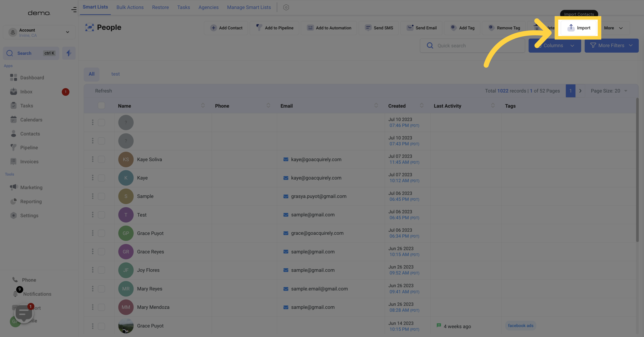Open the Phone dialer
The width and height of the screenshot is (644, 337).
[24, 280]
